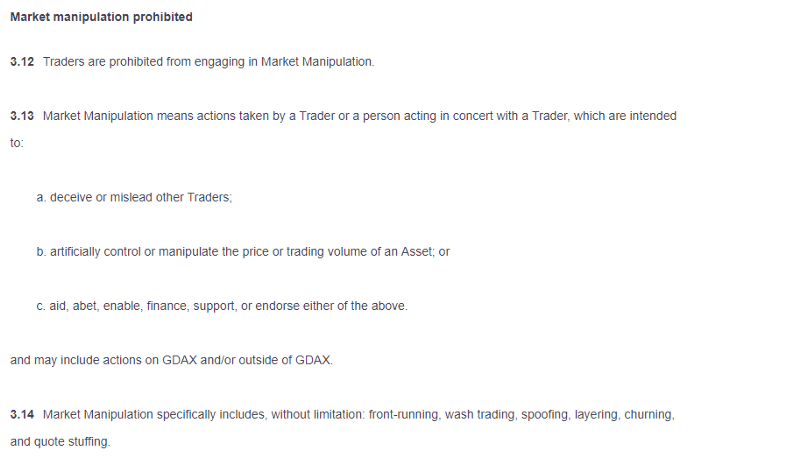Click the words 'endorse either of the above'
The height and width of the screenshot is (464, 800).
pyautogui.click(x=331, y=306)
